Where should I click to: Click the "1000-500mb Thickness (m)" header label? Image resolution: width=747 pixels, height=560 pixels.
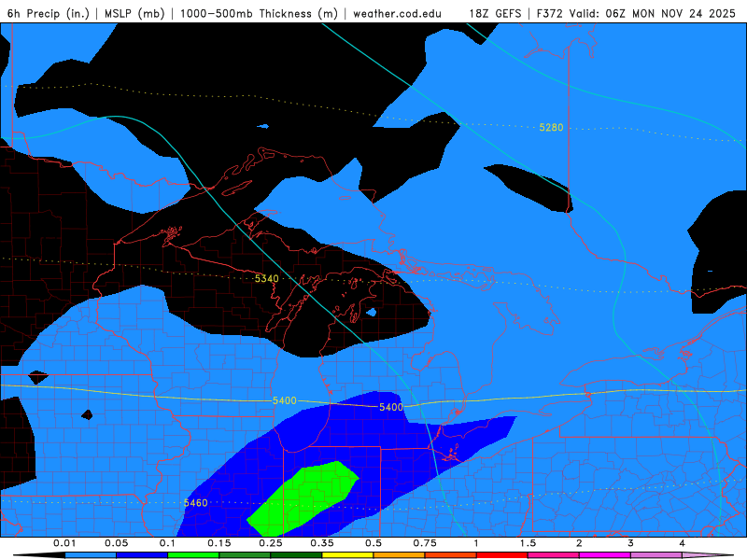pos(259,13)
